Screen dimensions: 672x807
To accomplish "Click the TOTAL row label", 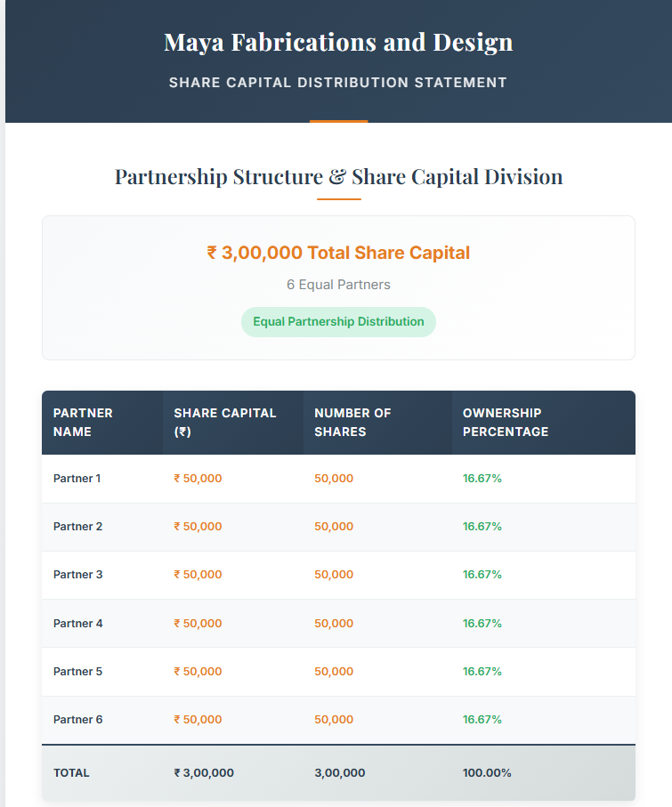I will click(x=71, y=773).
